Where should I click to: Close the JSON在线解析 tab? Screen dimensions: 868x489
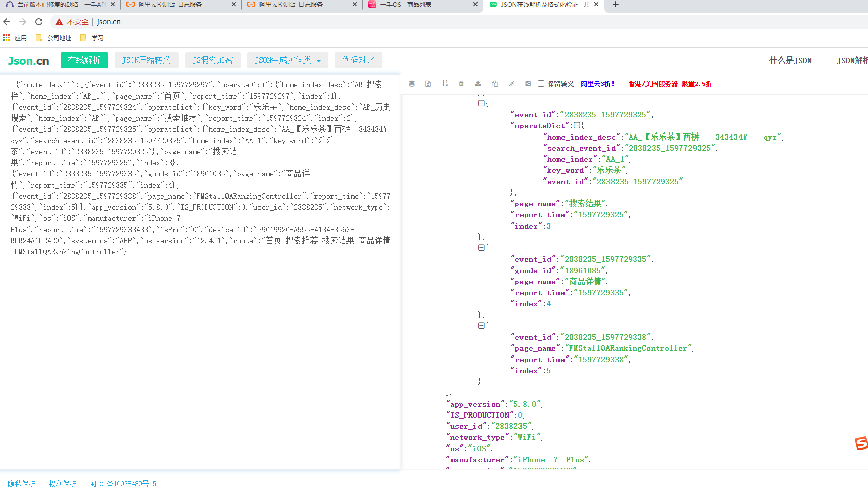tap(596, 4)
